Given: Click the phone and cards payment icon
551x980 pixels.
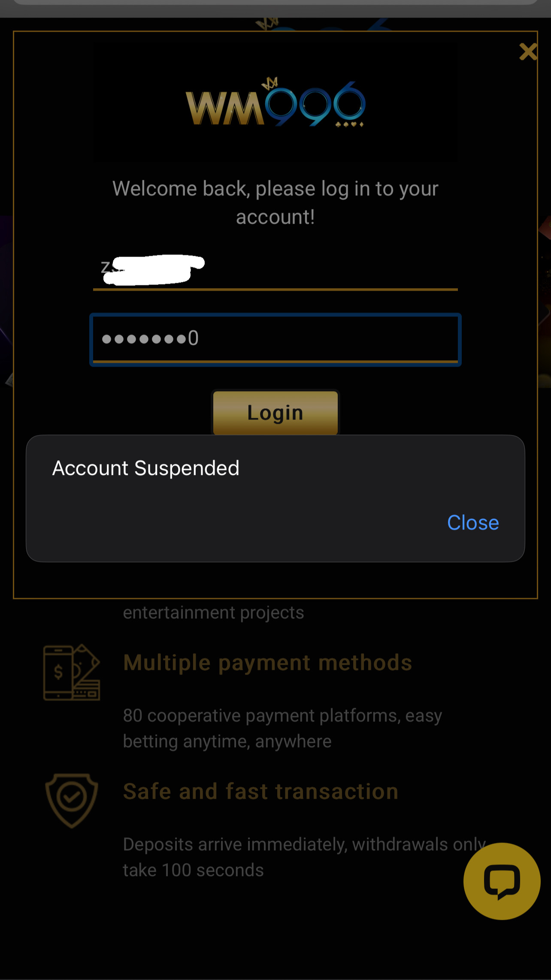Looking at the screenshot, I should point(72,672).
